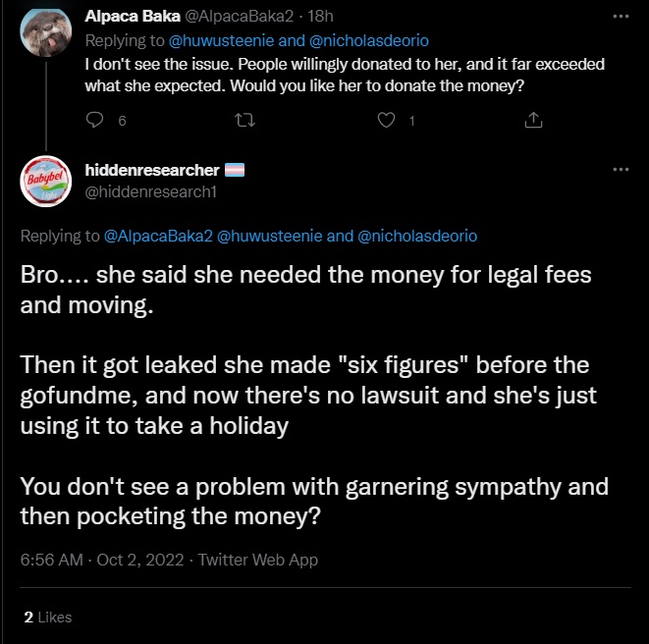Open more options for Alpaca Baka's tweet
The image size is (649, 644).
point(620,17)
